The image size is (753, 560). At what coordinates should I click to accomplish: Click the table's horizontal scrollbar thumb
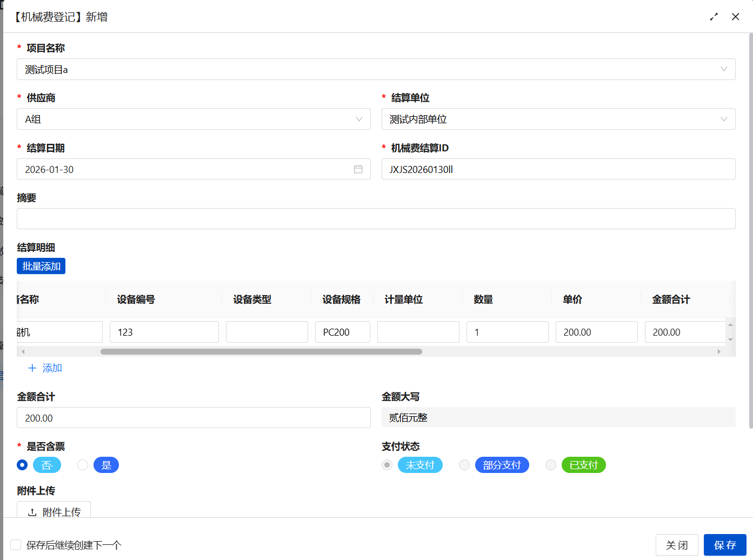[x=261, y=351]
